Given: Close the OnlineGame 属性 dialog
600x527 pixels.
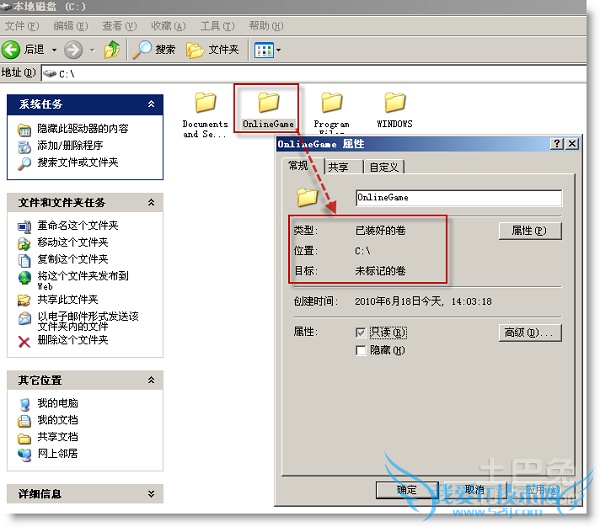Looking at the screenshot, I should tap(572, 144).
